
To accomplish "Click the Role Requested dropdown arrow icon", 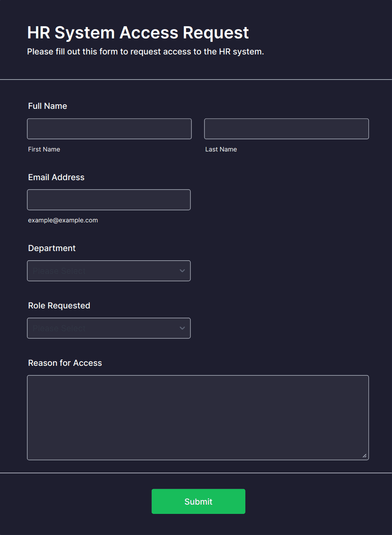I will pos(182,328).
